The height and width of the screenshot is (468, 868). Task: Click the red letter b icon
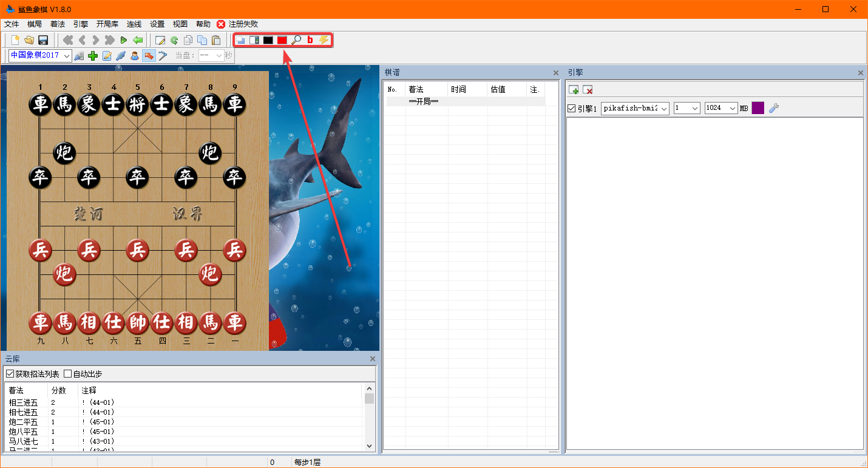point(310,40)
